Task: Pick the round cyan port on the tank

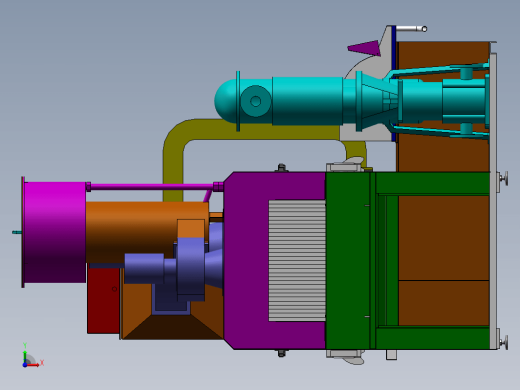Action: coord(255,101)
